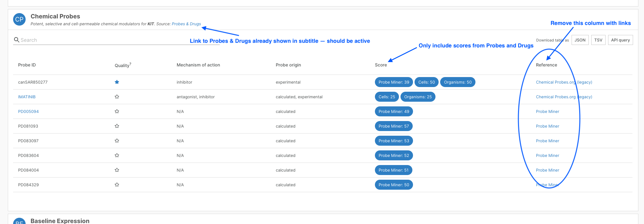Click the 'Probe Miner: 52' score chip
This screenshot has height=224, width=644.
(394, 155)
